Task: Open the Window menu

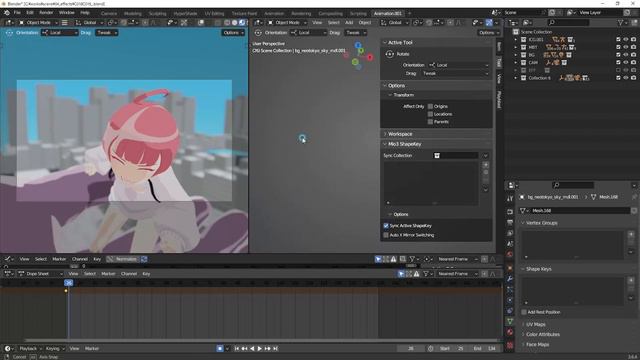Action: pos(67,13)
